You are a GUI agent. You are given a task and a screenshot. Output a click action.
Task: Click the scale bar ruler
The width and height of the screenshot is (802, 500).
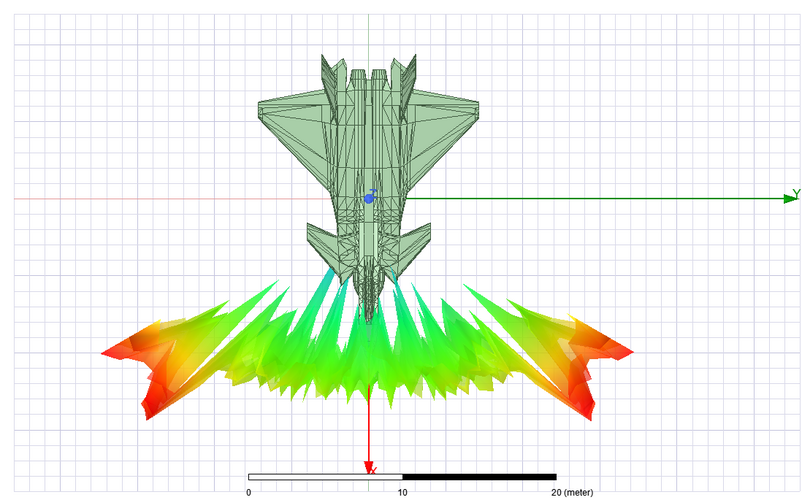click(x=403, y=477)
